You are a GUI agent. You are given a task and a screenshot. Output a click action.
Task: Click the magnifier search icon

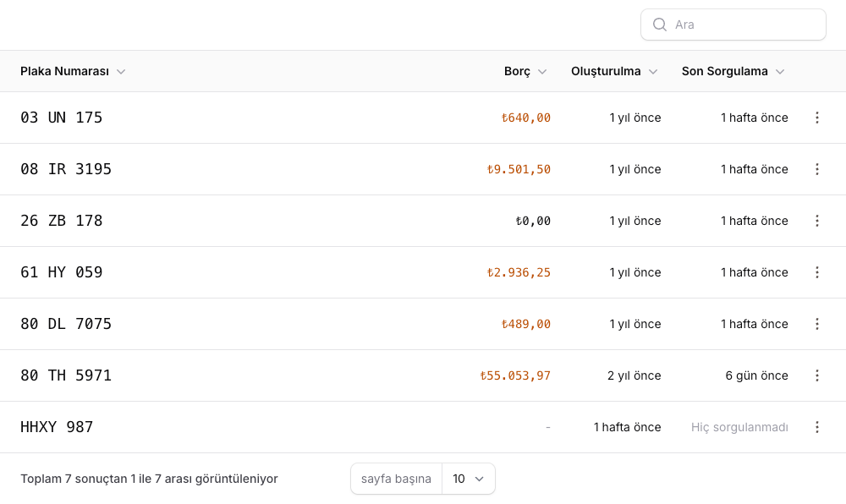(660, 25)
